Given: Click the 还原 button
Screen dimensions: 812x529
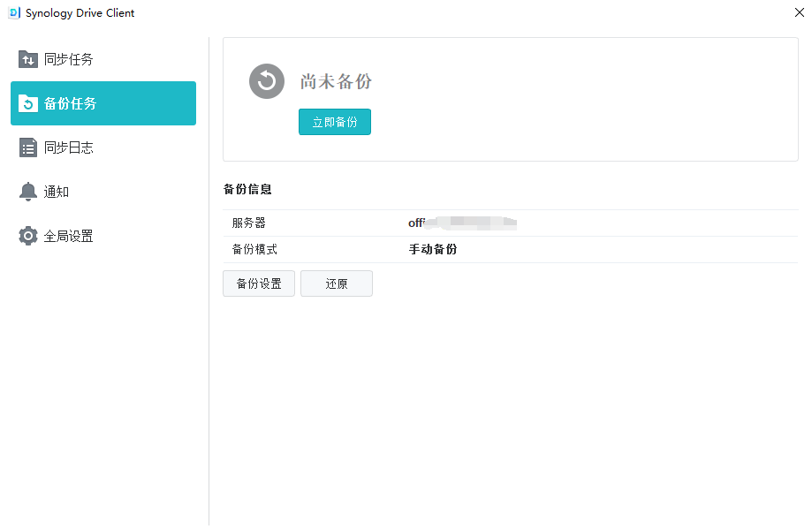Looking at the screenshot, I should click(x=337, y=283).
